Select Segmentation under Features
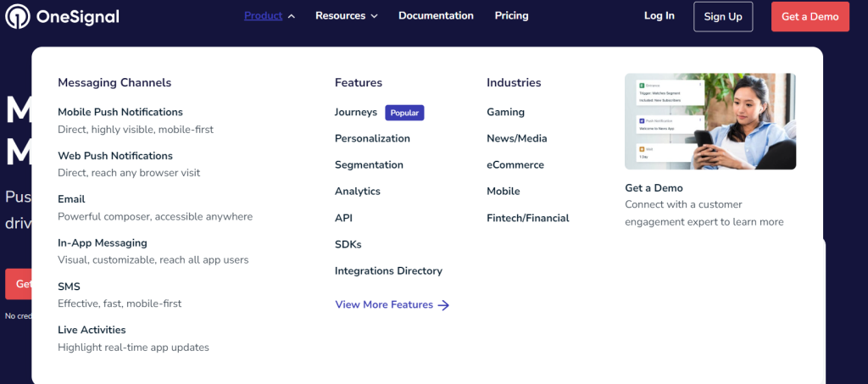The height and width of the screenshot is (384, 868). coord(369,165)
